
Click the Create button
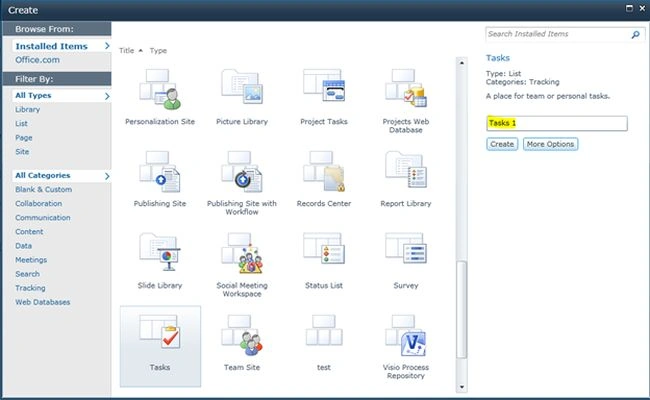coord(502,144)
